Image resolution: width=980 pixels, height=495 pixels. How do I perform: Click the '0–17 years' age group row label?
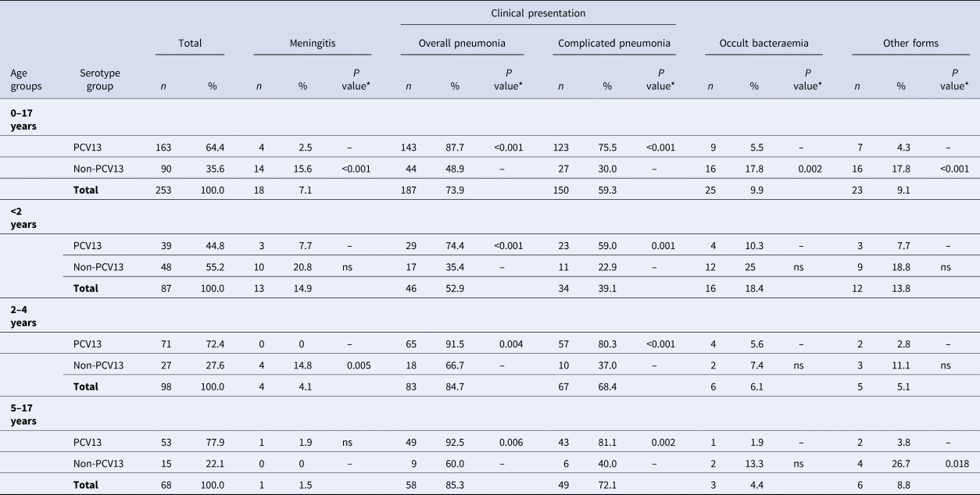(x=22, y=119)
